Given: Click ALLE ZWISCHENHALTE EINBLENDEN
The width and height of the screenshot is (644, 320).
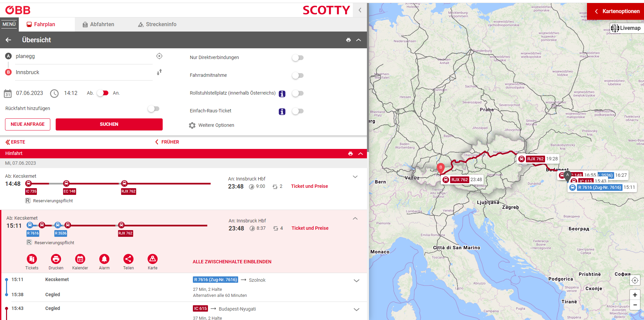Looking at the screenshot, I should [232, 262].
